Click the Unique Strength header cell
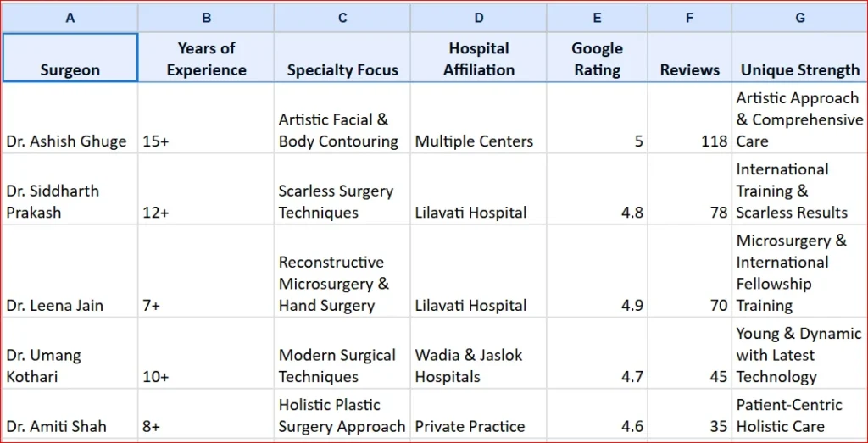The image size is (868, 443). coord(800,58)
